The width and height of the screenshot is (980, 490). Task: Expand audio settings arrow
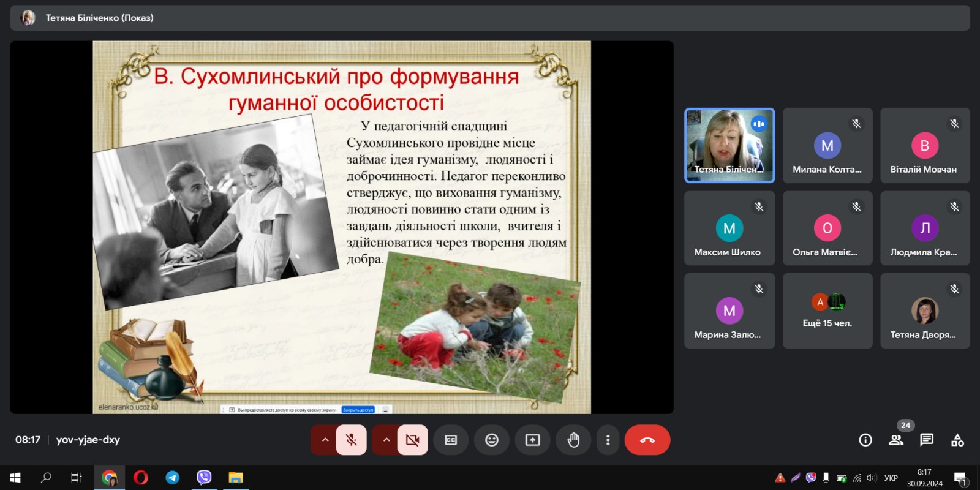point(325,440)
